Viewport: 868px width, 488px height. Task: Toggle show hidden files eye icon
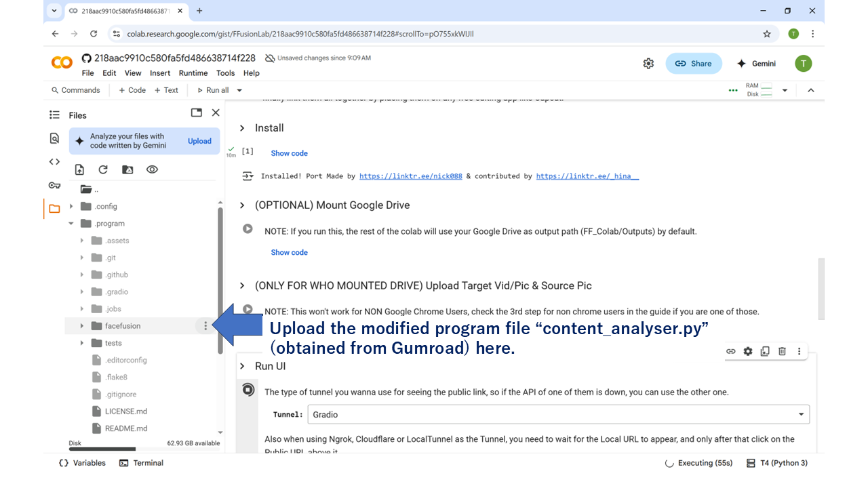152,169
